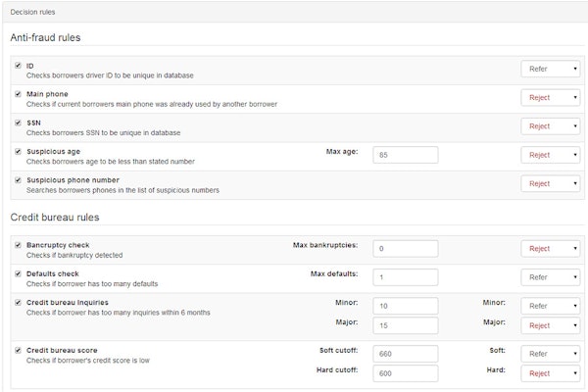Open the ID rule action dropdown
The image size is (588, 392).
click(x=551, y=71)
